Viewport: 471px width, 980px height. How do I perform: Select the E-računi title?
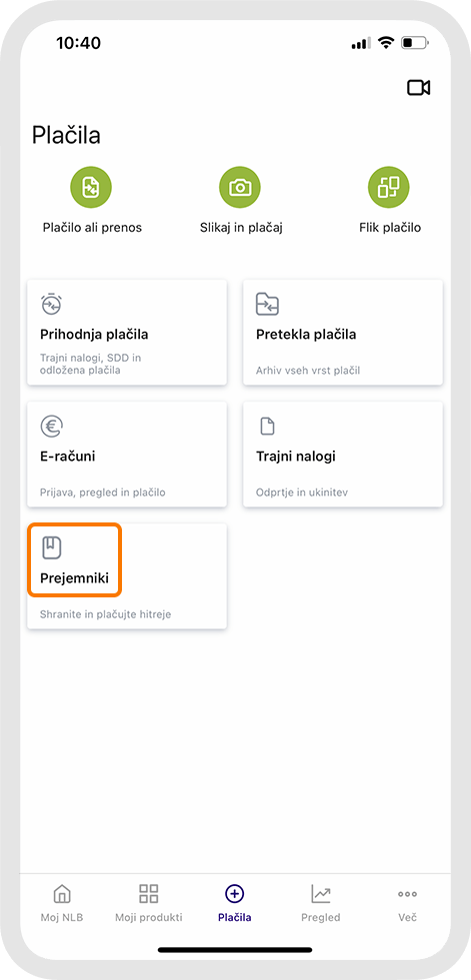[68, 457]
